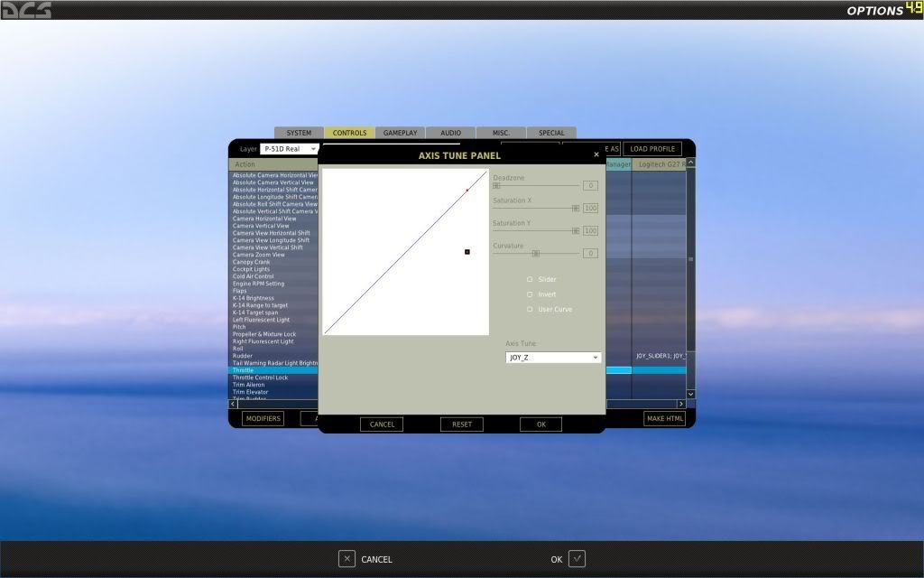Viewport: 924px width, 578px height.
Task: Click the Curvature slider handle
Action: pyautogui.click(x=535, y=254)
